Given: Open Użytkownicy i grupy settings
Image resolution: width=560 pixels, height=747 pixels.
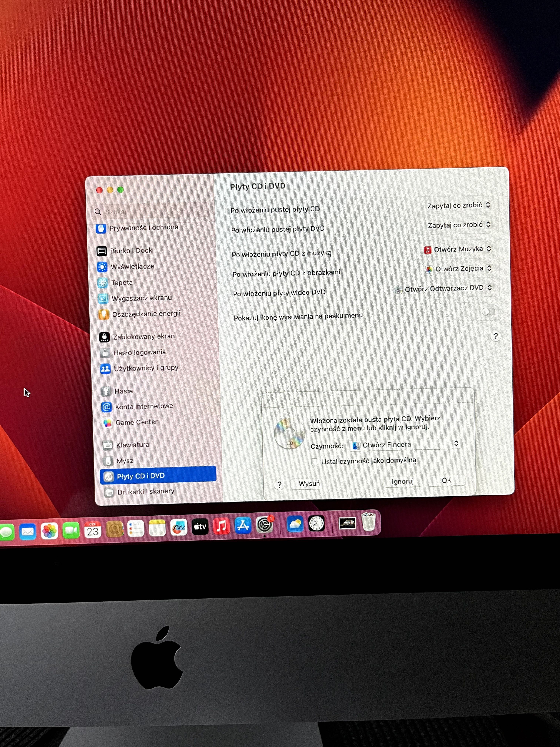Looking at the screenshot, I should tap(139, 368).
